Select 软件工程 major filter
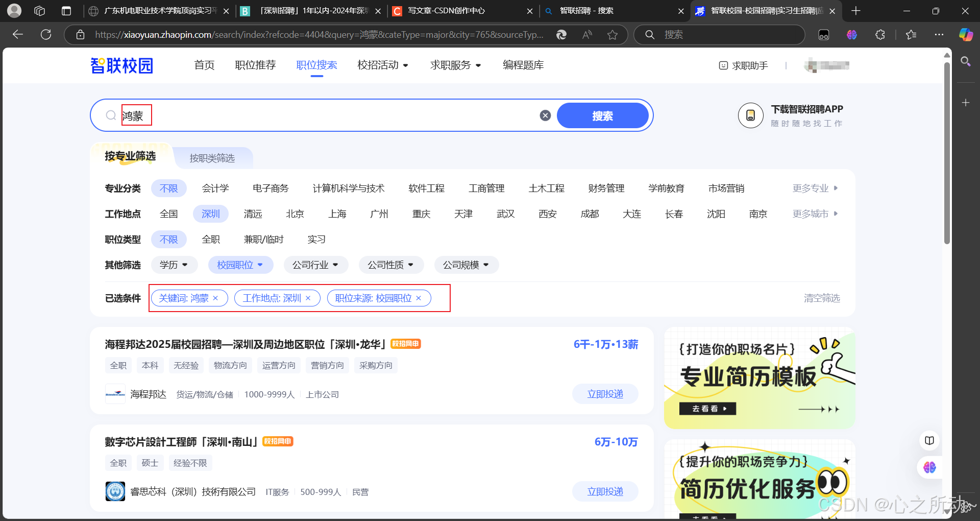This screenshot has width=980, height=521. click(x=427, y=188)
